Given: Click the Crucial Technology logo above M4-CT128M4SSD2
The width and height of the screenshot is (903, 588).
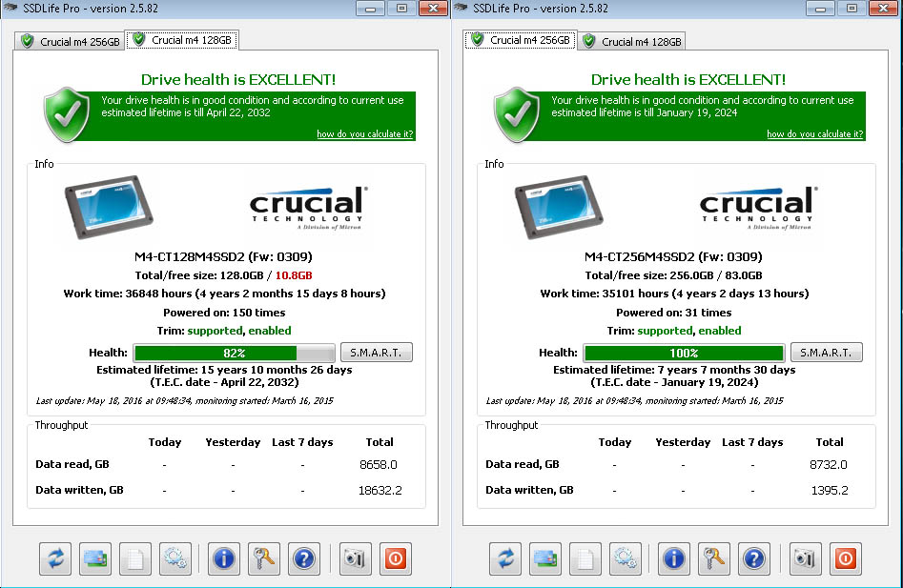Looking at the screenshot, I should pyautogui.click(x=308, y=208).
